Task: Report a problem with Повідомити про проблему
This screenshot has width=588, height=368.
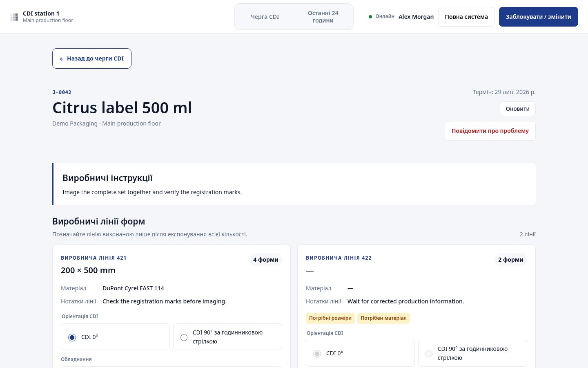Action: tap(490, 131)
